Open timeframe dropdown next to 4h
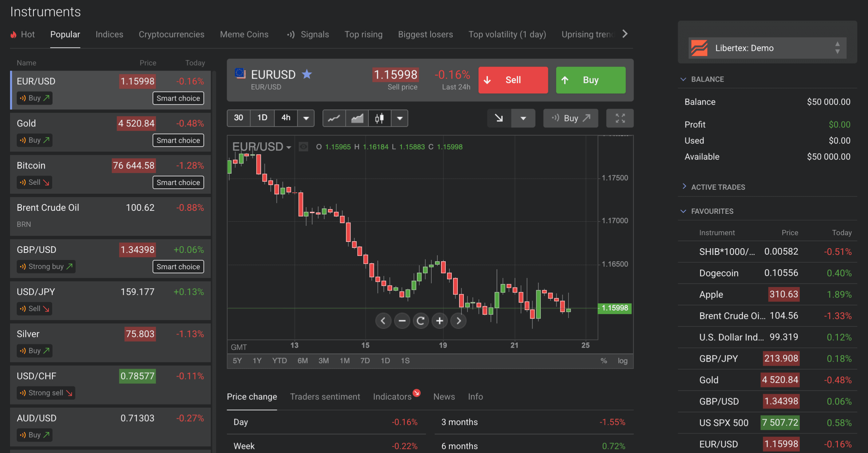Viewport: 868px width, 453px height. [x=306, y=118]
